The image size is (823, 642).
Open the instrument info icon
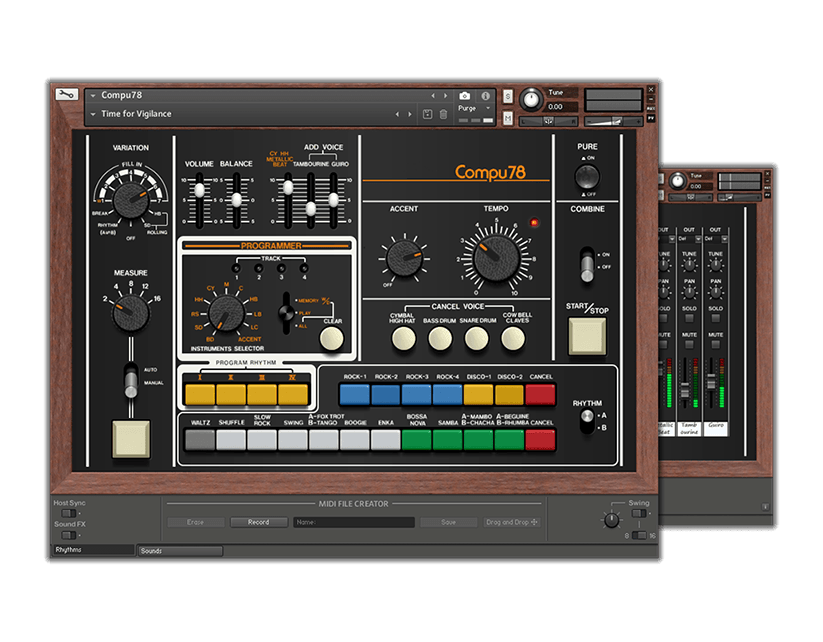[486, 96]
